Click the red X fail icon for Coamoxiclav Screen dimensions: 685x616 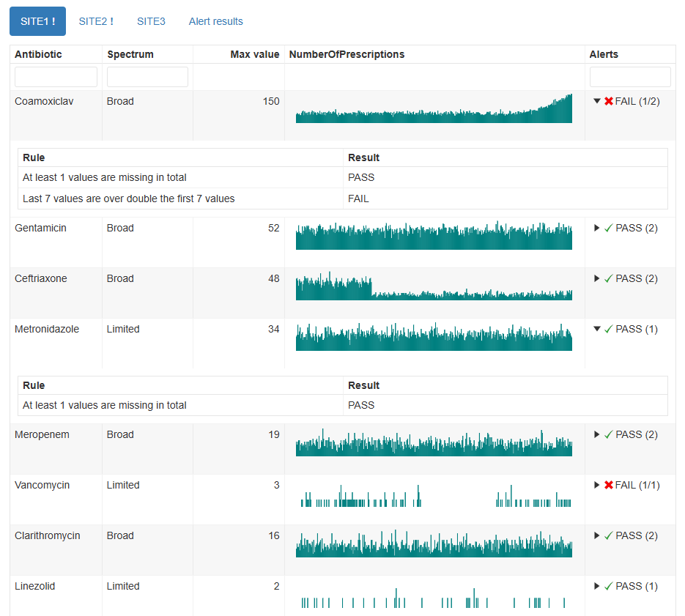[x=608, y=102]
